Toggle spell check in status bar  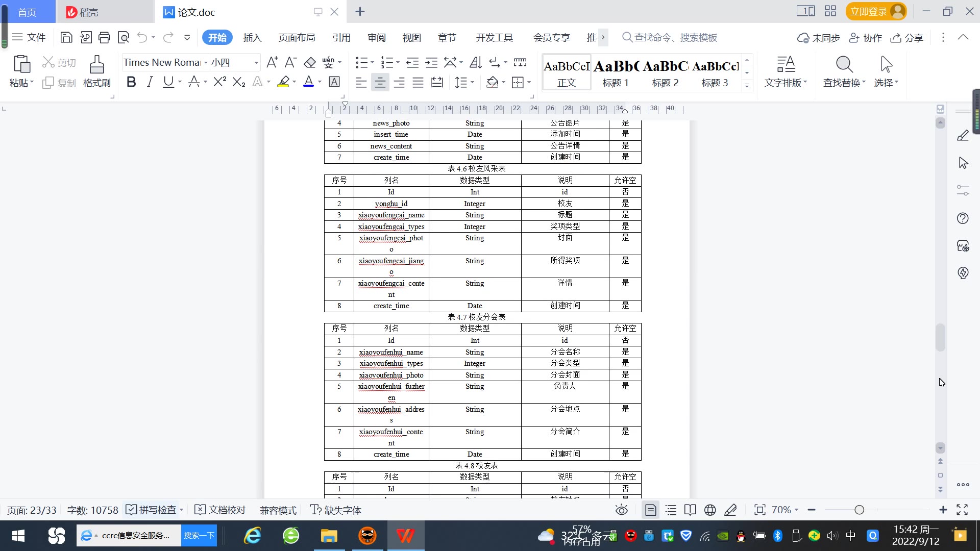151,510
